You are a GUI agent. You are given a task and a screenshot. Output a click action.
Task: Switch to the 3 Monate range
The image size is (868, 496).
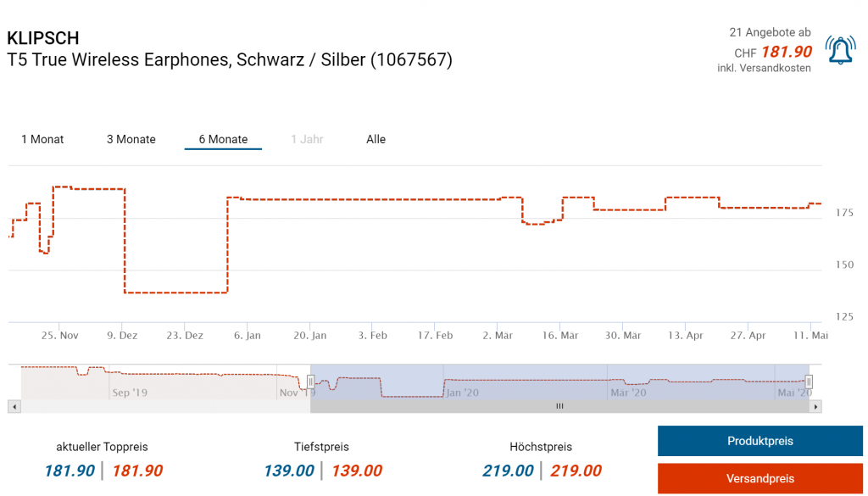coord(131,139)
